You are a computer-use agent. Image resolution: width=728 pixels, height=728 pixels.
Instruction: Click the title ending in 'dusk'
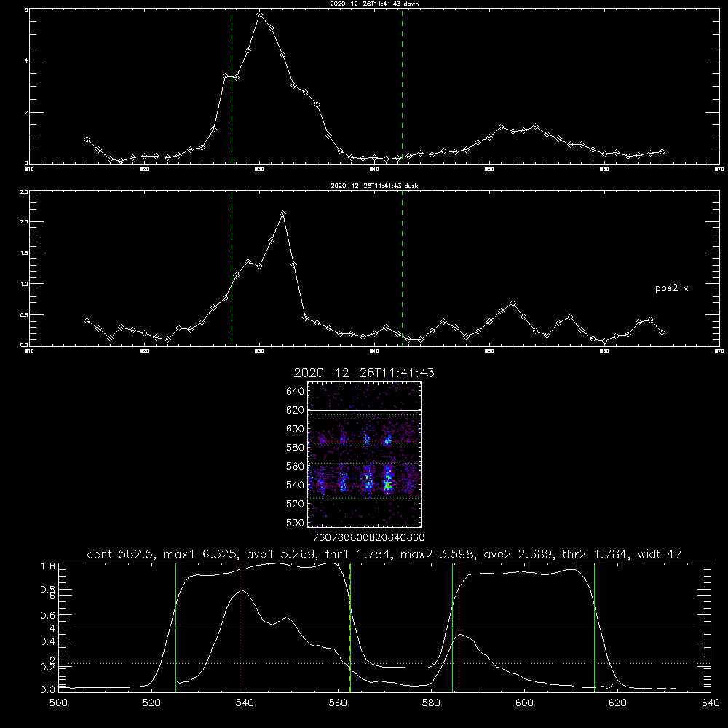[x=374, y=186]
